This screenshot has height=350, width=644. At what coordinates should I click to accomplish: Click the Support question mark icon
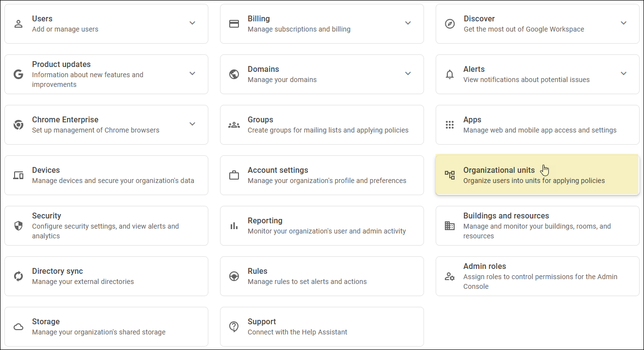tap(234, 327)
